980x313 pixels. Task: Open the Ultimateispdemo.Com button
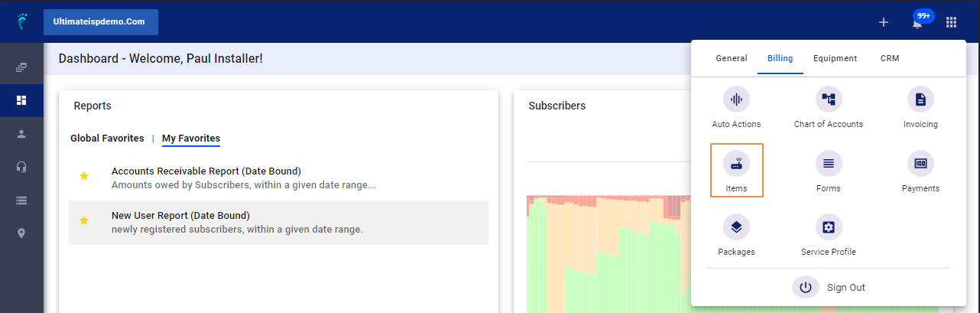(101, 22)
